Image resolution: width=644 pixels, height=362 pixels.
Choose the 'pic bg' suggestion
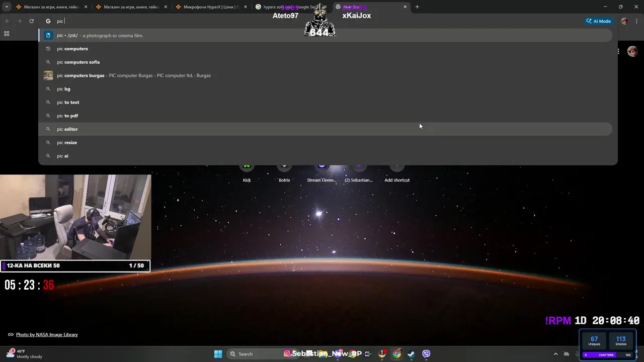coord(326,89)
